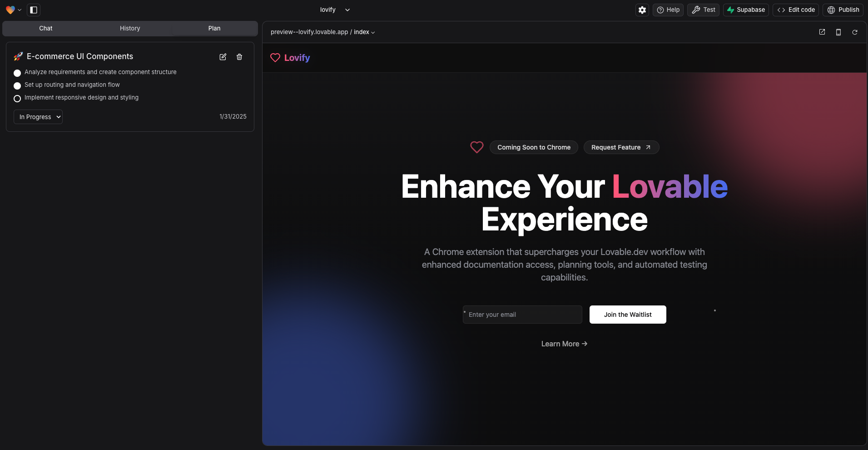
Task: Refresh the preview frame
Action: pyautogui.click(x=855, y=32)
